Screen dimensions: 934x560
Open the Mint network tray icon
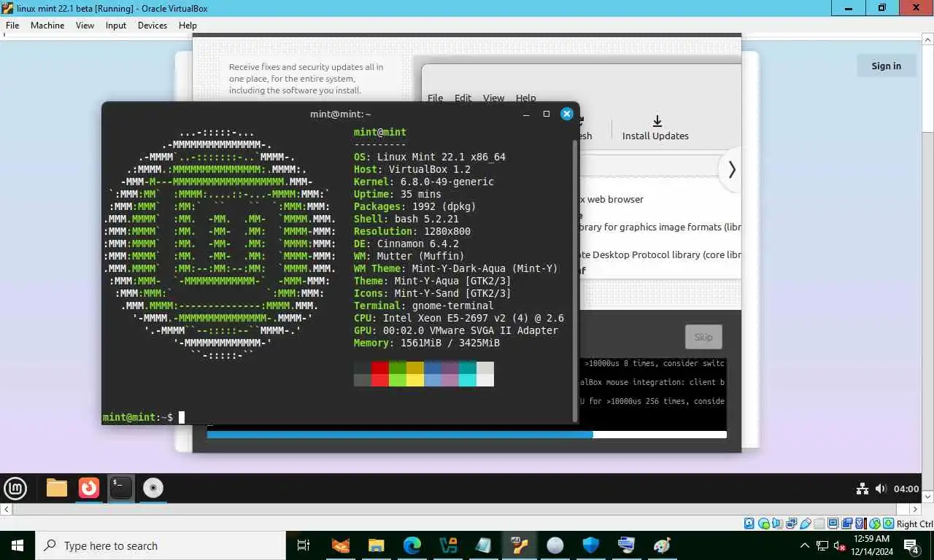[x=862, y=489]
